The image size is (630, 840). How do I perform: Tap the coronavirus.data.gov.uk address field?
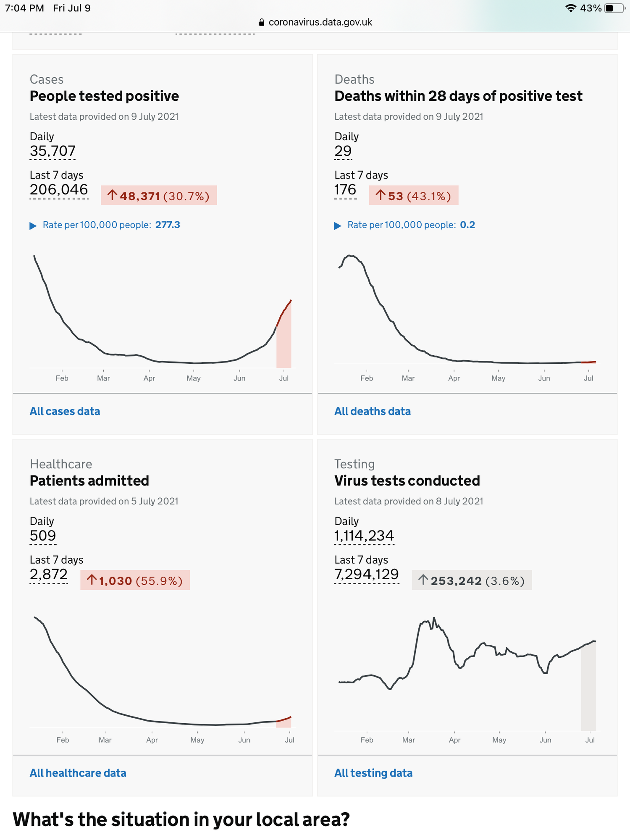click(x=320, y=22)
